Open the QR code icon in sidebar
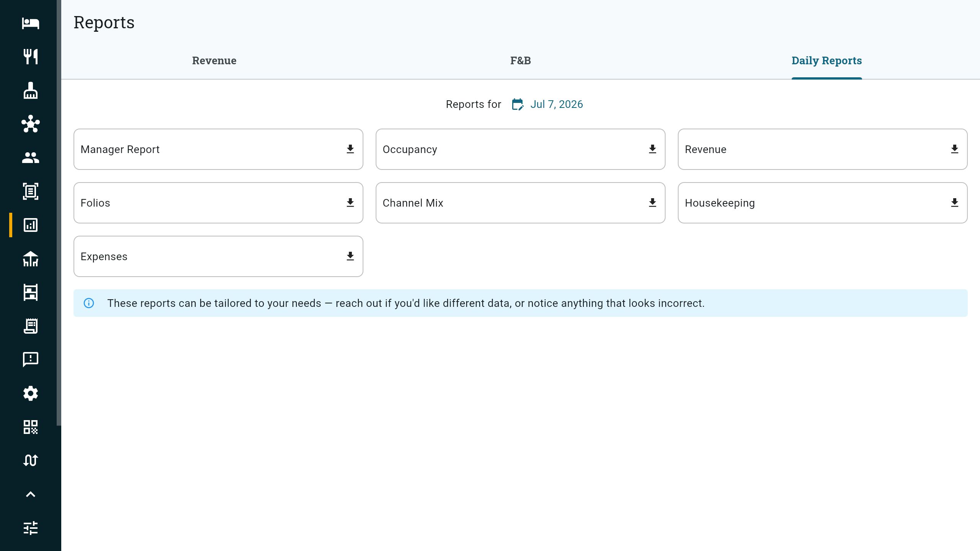The image size is (980, 551). [31, 427]
